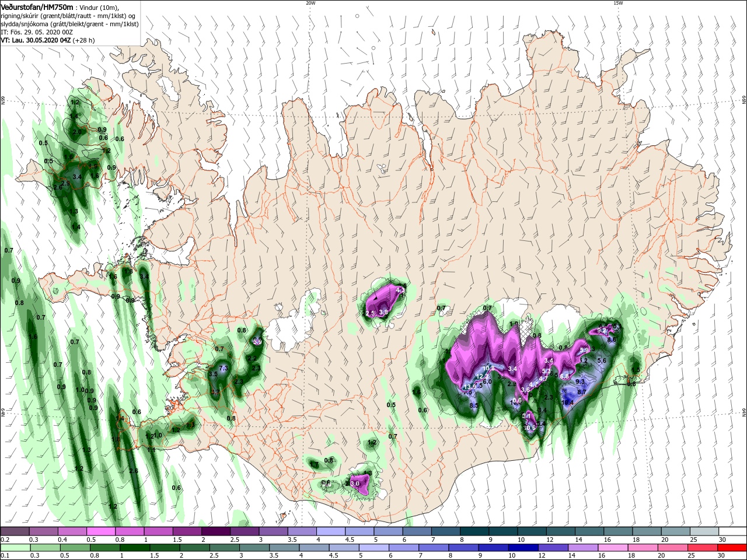This screenshot has width=747, height=560.
Task: Click the lavender bottom-row swatch labeled 14
Action: point(582,548)
